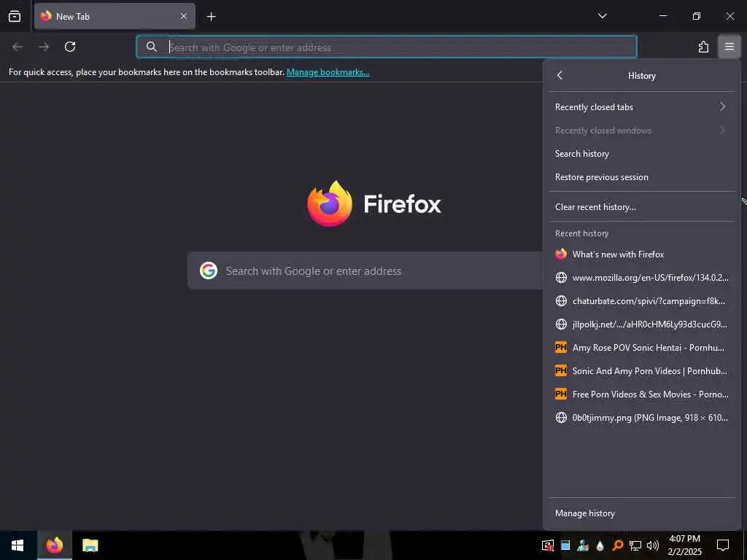Click the Firefox taskbar icon
Screen dimensions: 747x560
point(54,545)
